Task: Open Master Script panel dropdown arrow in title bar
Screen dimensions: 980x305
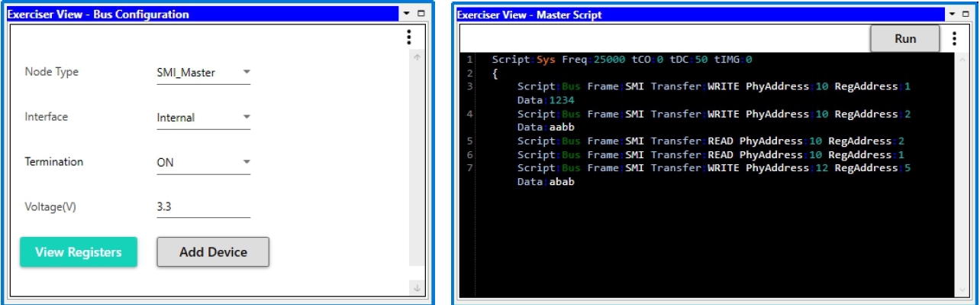Action: (x=953, y=15)
